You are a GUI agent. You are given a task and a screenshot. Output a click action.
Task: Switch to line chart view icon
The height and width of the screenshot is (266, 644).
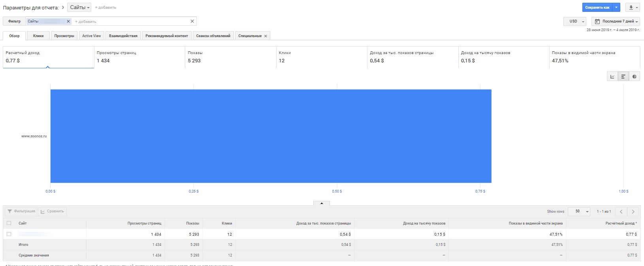pyautogui.click(x=612, y=77)
